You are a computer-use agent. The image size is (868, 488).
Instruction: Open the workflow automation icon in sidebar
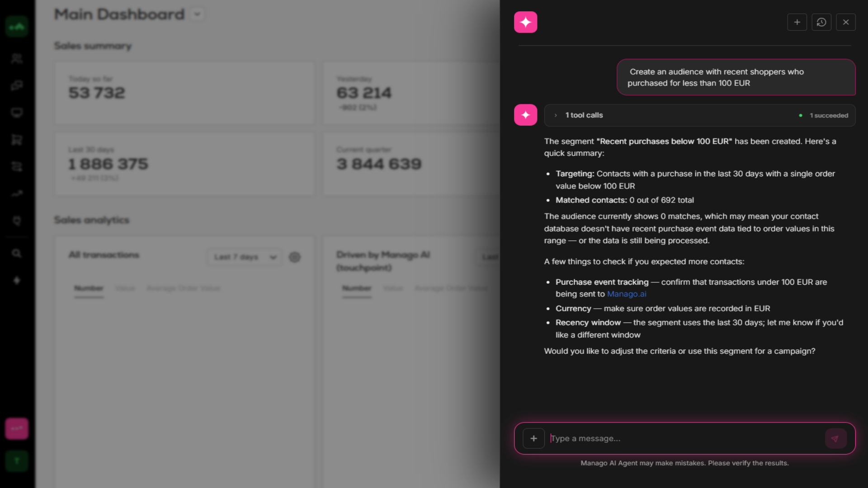click(x=17, y=167)
